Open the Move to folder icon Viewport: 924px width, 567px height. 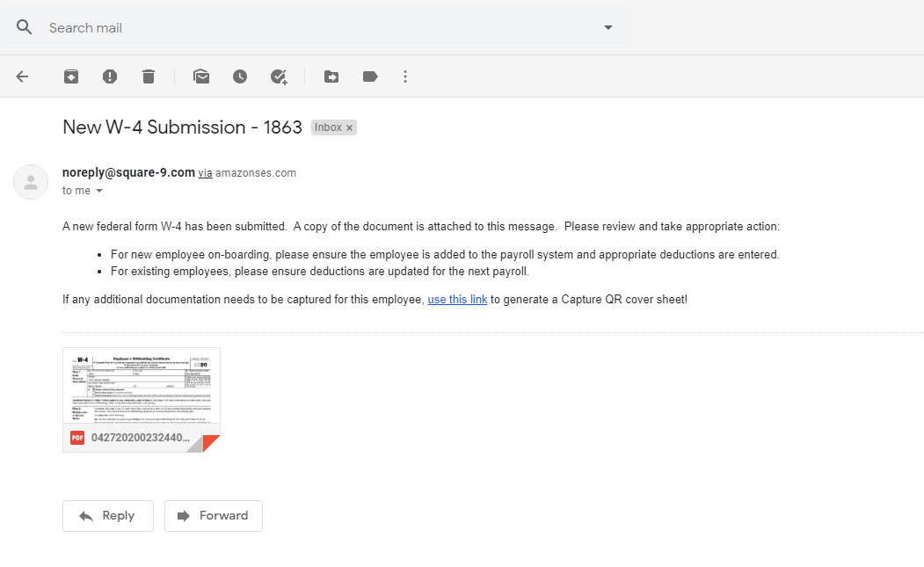[331, 76]
